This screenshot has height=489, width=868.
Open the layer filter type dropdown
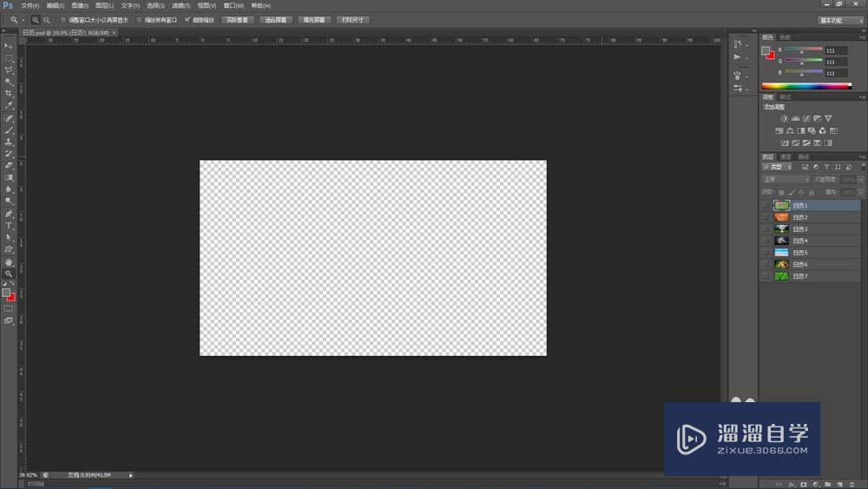777,167
